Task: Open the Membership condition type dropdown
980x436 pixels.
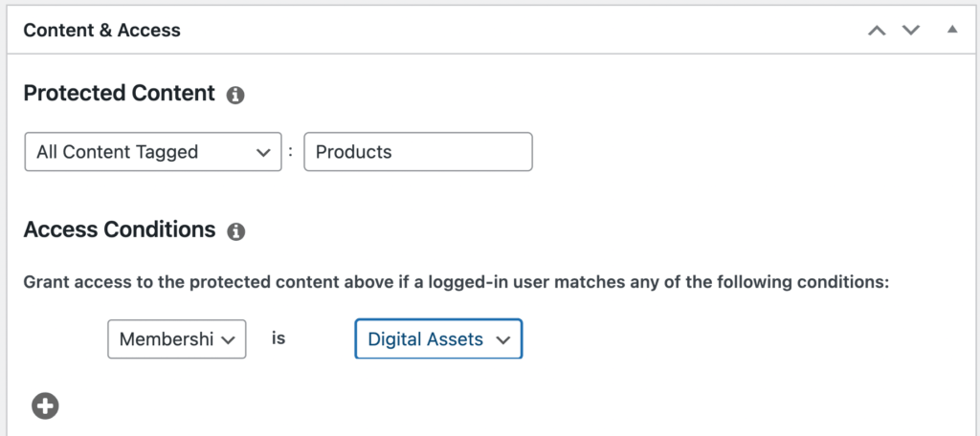Action: coord(177,339)
